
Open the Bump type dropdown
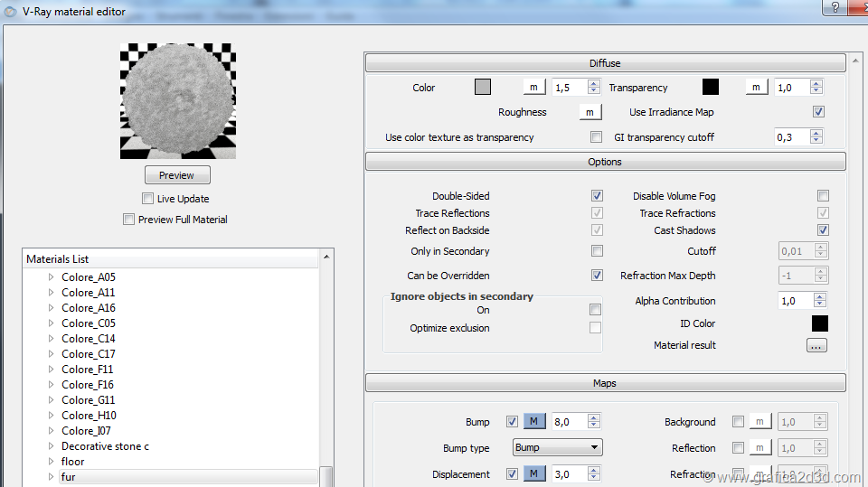click(557, 447)
